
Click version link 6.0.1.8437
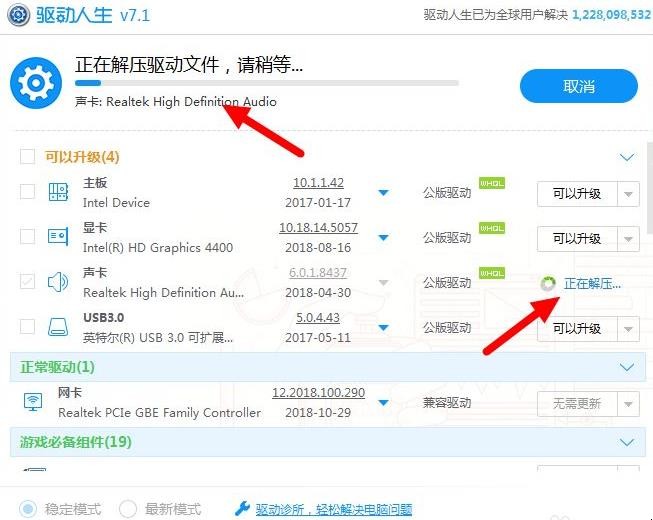pos(318,273)
